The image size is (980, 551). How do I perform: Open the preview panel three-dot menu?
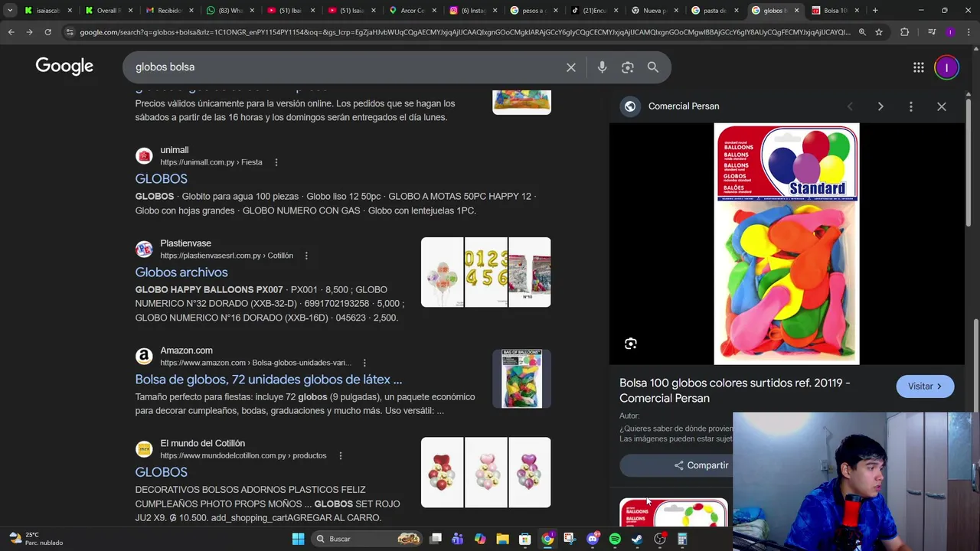tap(911, 106)
